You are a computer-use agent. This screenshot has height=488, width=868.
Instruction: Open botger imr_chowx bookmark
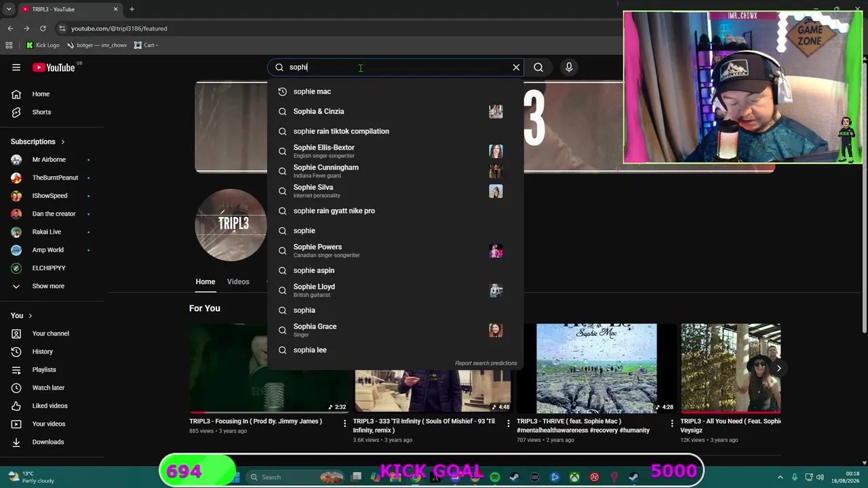[97, 45]
